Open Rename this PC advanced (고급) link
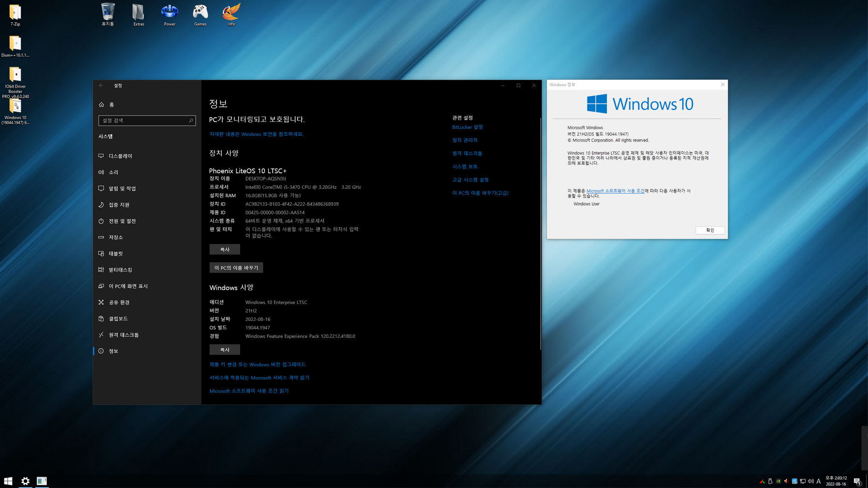Viewport: 868px width, 488px height. pyautogui.click(x=480, y=193)
